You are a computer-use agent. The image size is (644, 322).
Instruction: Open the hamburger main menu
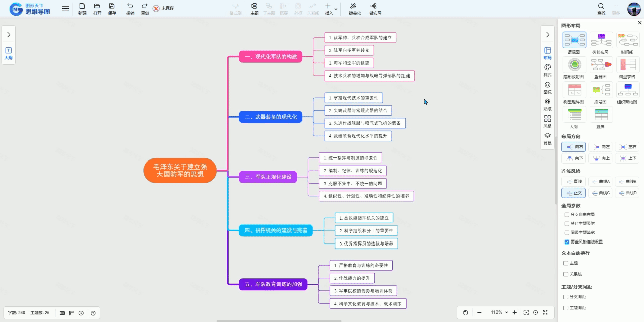coord(66,9)
